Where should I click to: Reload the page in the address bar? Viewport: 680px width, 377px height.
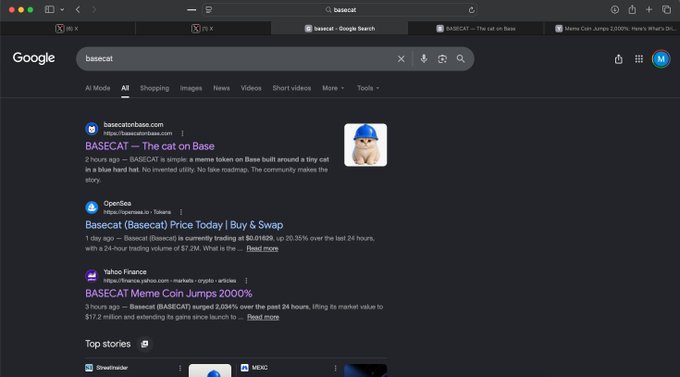click(471, 10)
